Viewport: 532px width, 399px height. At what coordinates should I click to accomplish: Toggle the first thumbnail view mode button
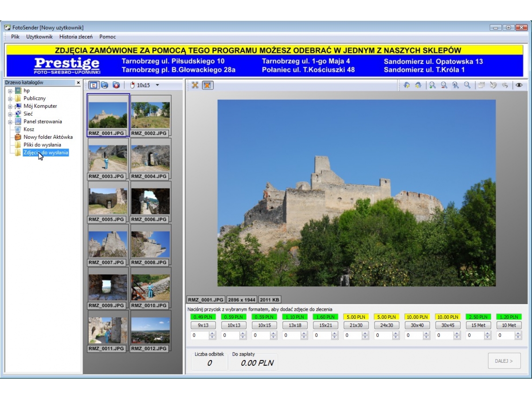coord(94,85)
